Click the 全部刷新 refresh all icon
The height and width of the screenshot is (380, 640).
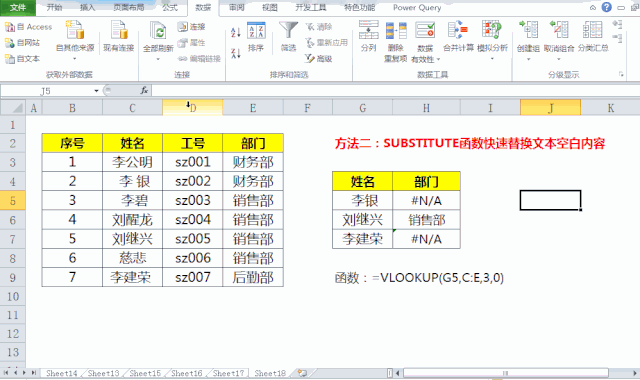point(158,31)
